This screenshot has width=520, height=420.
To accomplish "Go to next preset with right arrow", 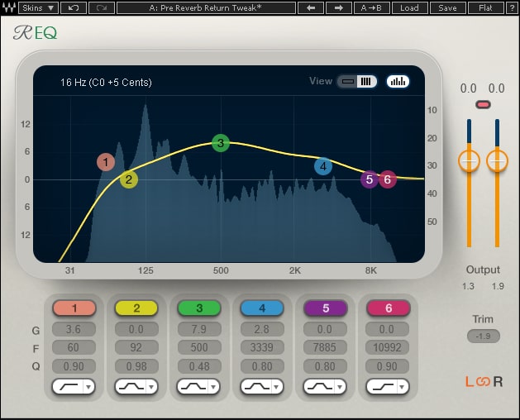I will point(339,8).
